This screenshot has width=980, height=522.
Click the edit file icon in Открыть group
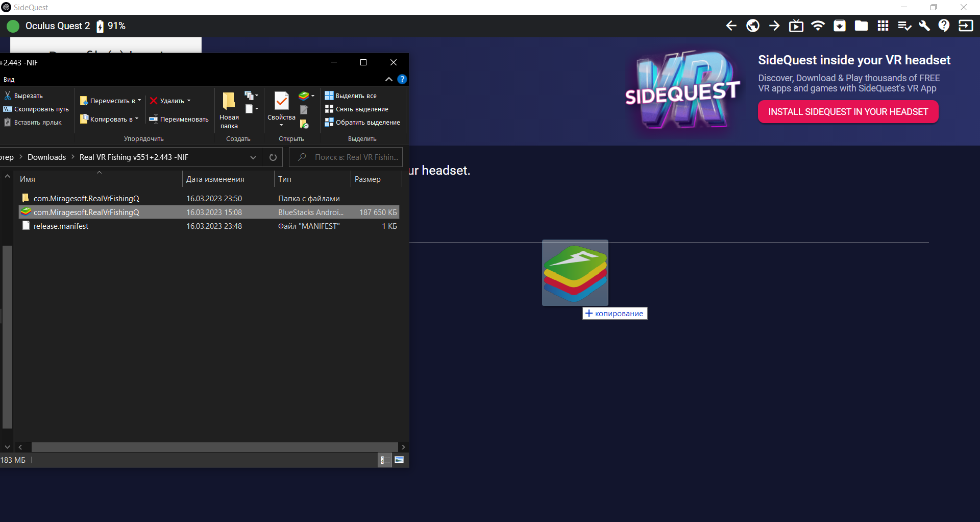304,109
